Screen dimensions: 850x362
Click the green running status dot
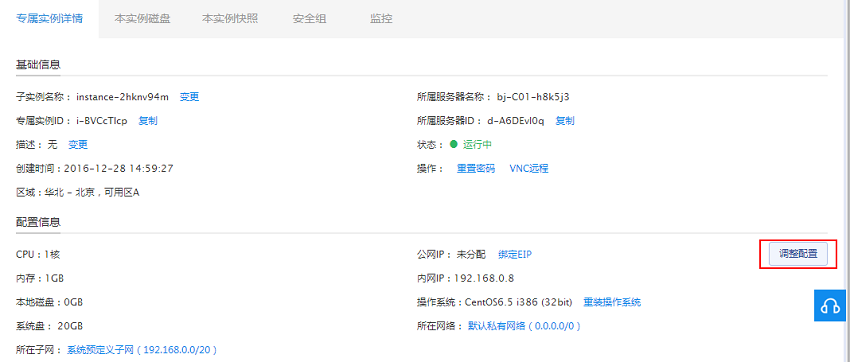click(x=454, y=145)
